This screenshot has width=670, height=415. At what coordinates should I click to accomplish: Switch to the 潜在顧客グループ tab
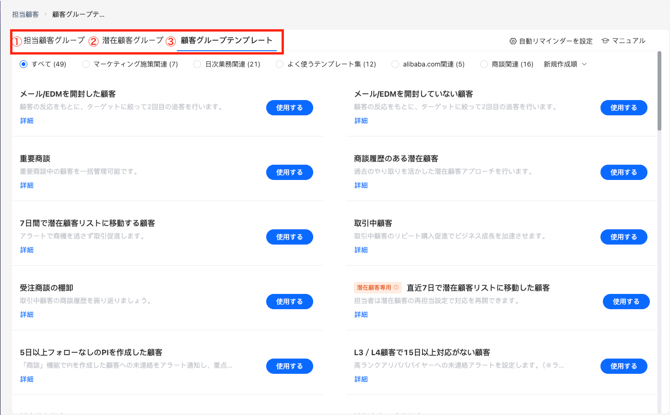pos(133,40)
